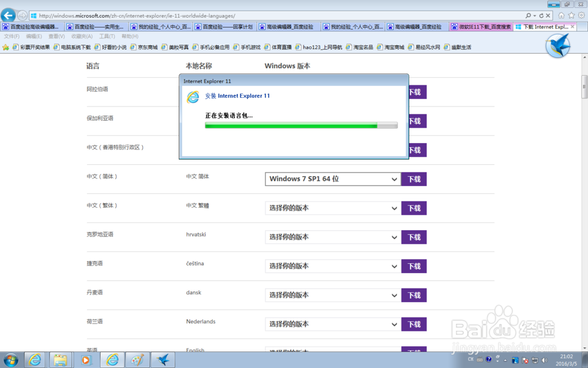Open the version dropdown for 丹麦语
Screen dimensions: 588x368
333,295
